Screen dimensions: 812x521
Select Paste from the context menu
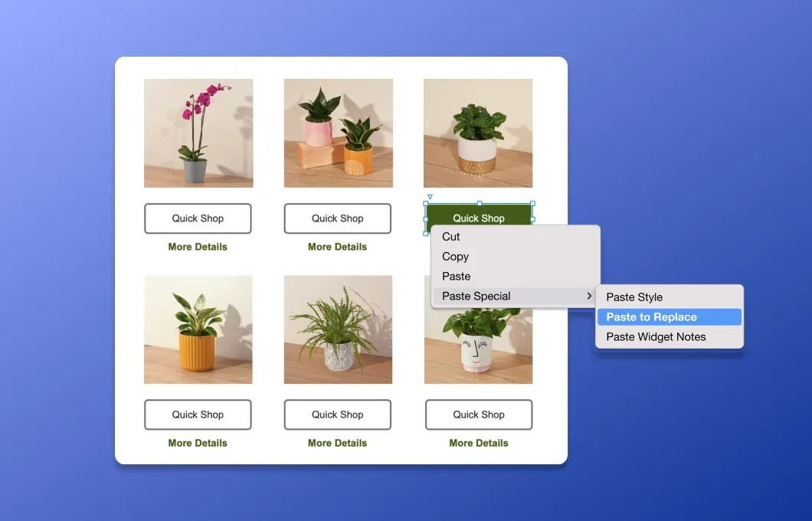(x=456, y=277)
